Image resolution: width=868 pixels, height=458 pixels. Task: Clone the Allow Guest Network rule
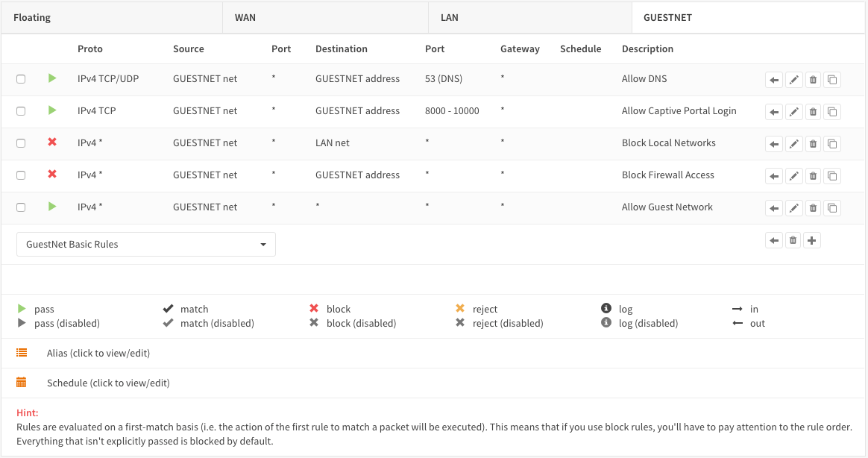(x=832, y=208)
